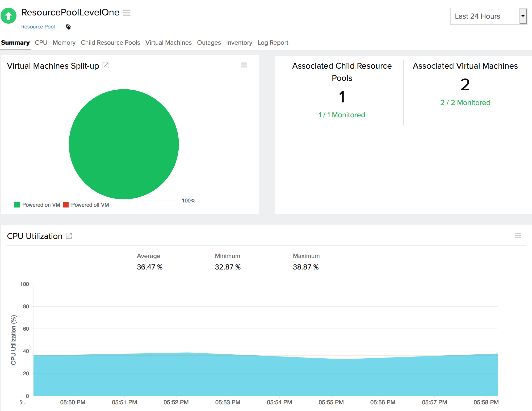This screenshot has width=532, height=411.
Task: Select the green 100% pie slice
Action: tap(124, 144)
